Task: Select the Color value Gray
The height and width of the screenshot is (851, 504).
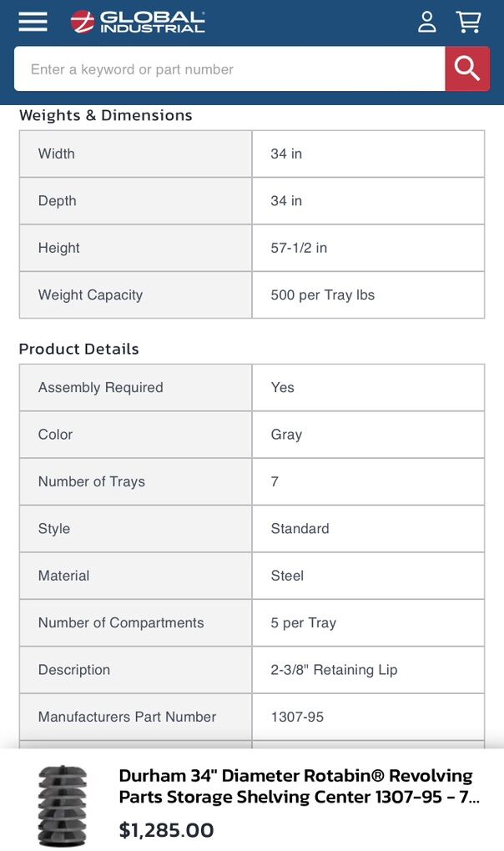Action: click(x=286, y=435)
